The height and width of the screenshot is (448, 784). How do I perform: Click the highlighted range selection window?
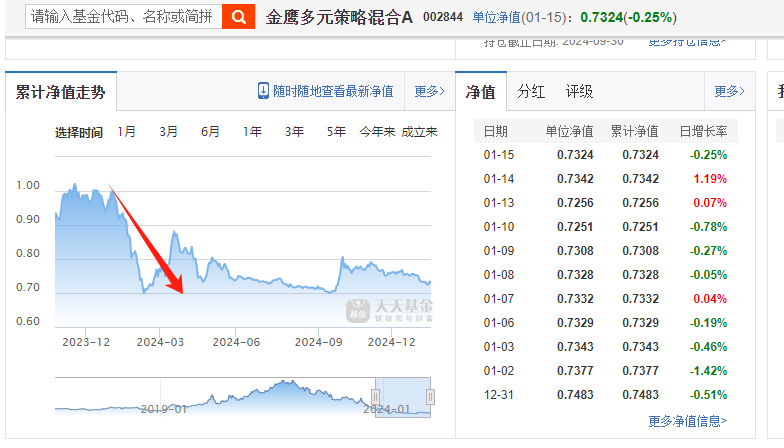(403, 397)
